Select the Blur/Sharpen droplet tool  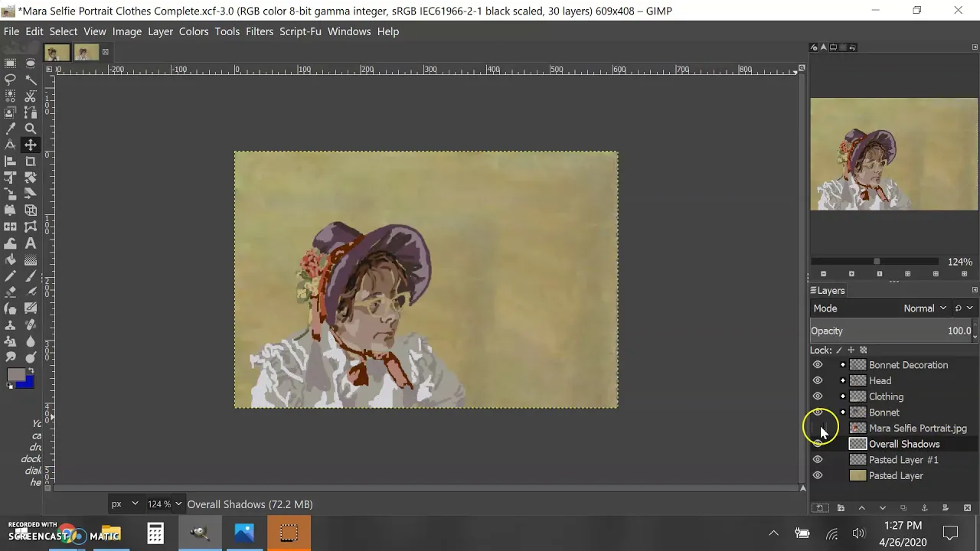pyautogui.click(x=31, y=341)
